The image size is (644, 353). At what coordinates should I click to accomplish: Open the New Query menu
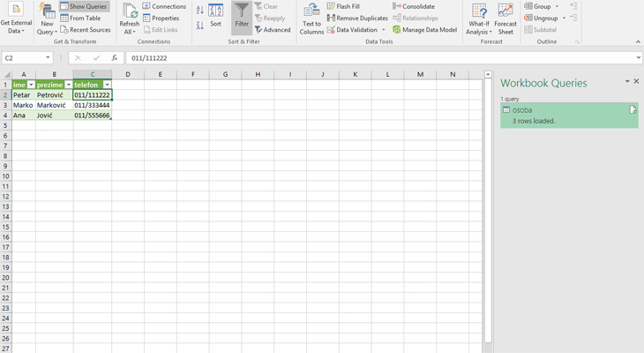[x=47, y=18]
